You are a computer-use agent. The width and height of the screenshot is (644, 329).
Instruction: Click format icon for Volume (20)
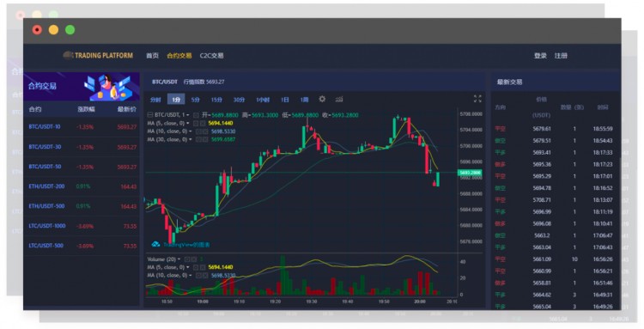coord(187,259)
